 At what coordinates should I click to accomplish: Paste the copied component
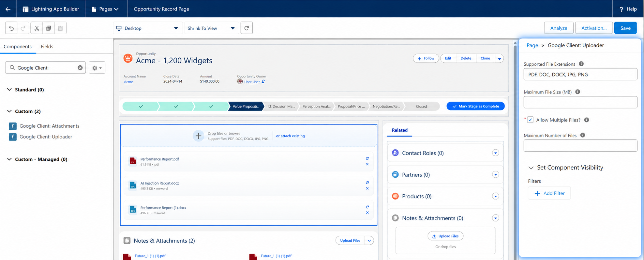click(x=60, y=28)
